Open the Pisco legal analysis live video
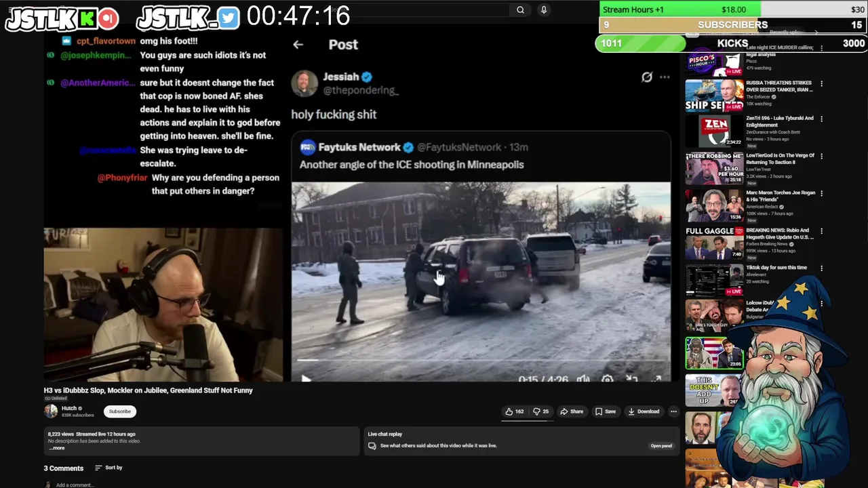 pos(713,62)
